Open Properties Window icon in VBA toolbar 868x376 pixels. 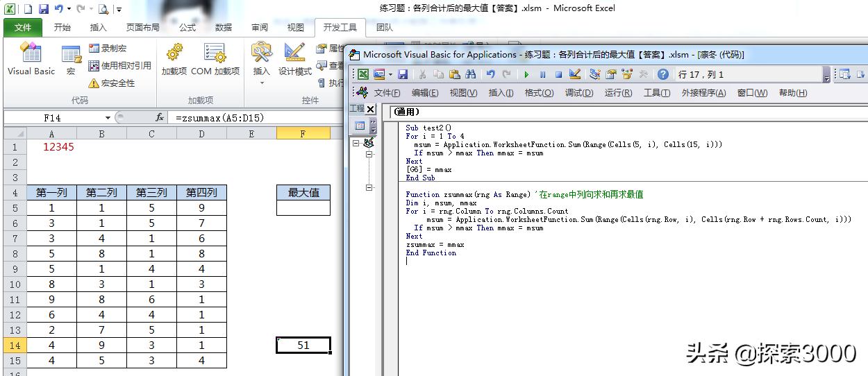pyautogui.click(x=611, y=74)
